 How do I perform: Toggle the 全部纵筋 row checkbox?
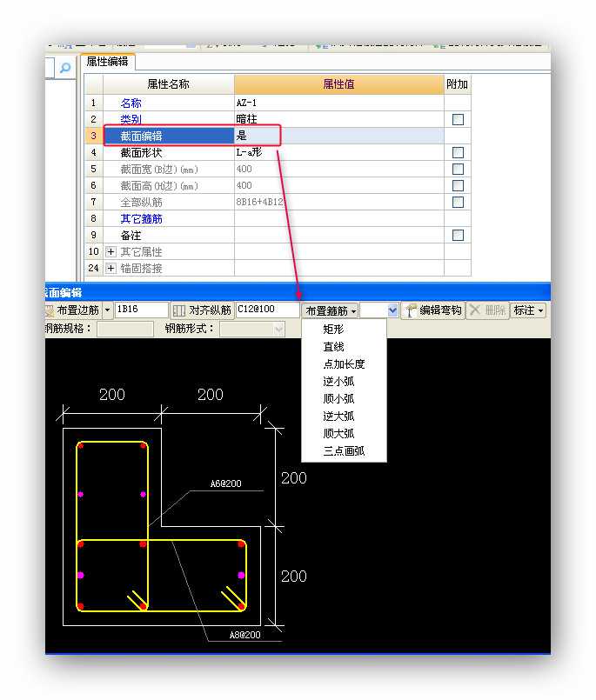(458, 203)
